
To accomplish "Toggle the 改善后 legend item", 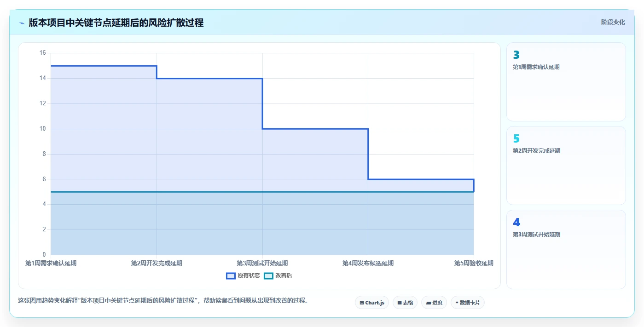I will pyautogui.click(x=278, y=275).
